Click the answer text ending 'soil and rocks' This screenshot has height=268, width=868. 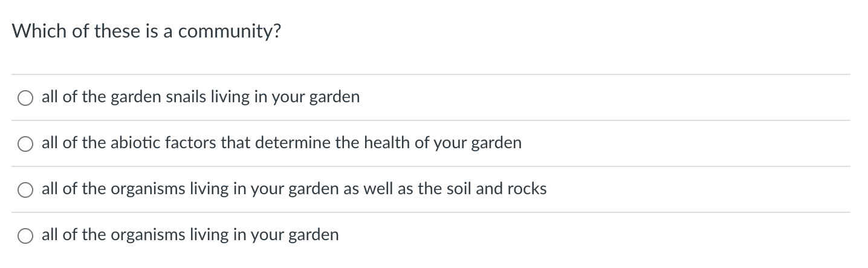294,189
